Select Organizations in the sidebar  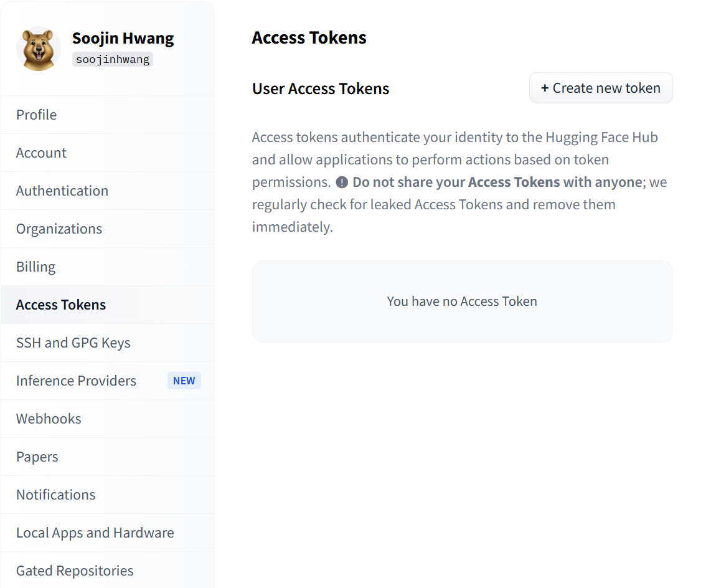pos(59,229)
